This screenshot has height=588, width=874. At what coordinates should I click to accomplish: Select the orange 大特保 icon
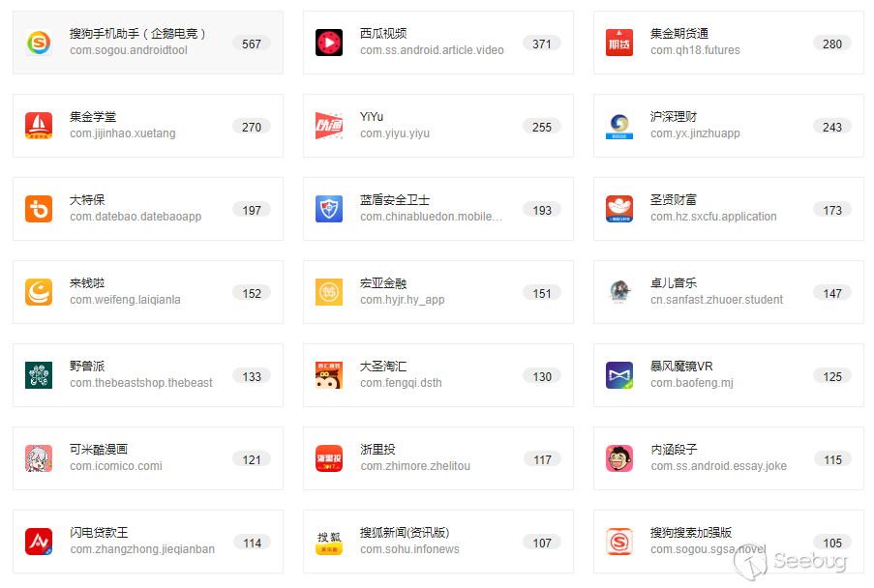click(x=39, y=209)
